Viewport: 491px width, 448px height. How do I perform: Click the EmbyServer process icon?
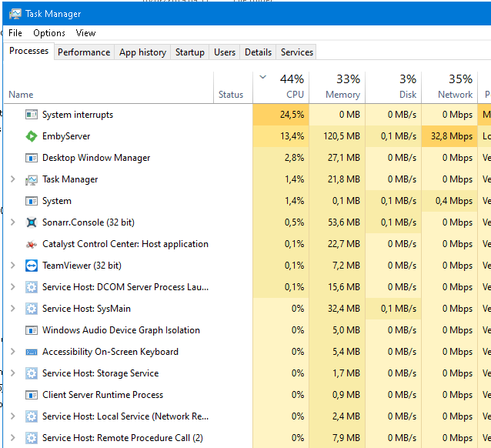click(x=32, y=136)
